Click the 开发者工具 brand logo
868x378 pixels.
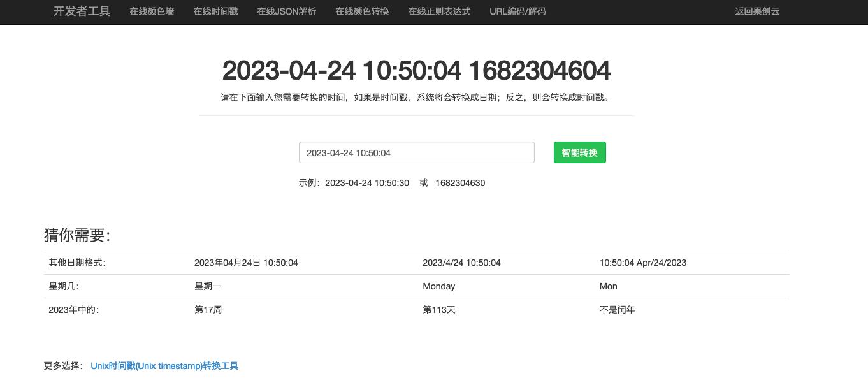click(x=81, y=11)
